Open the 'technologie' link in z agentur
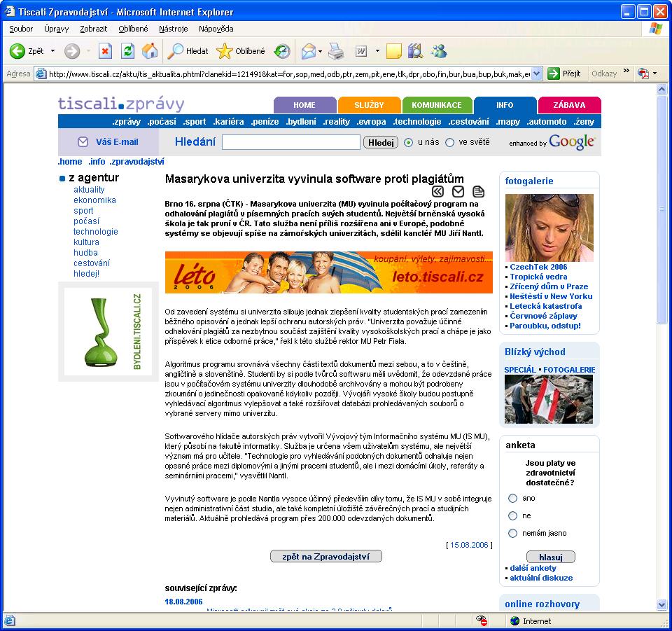The width and height of the screenshot is (672, 631). click(96, 232)
